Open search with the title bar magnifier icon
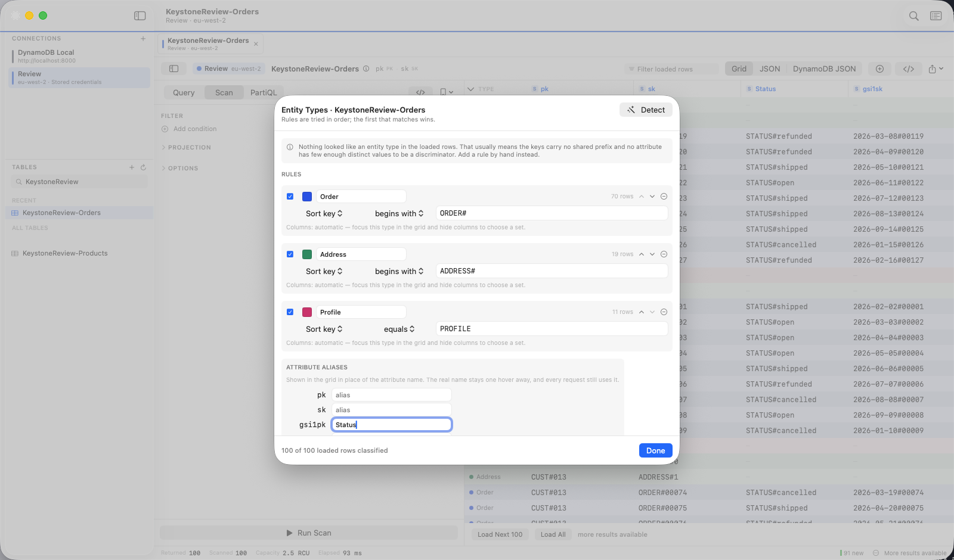 point(913,16)
